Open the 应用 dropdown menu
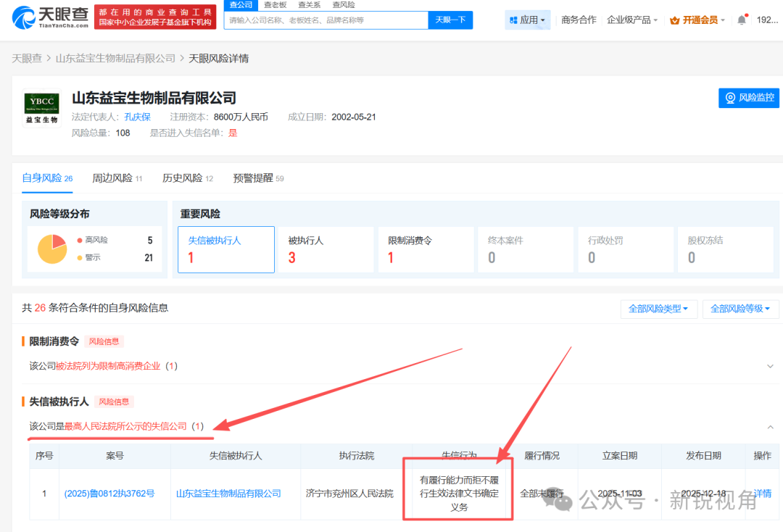783x532 pixels. coord(528,20)
